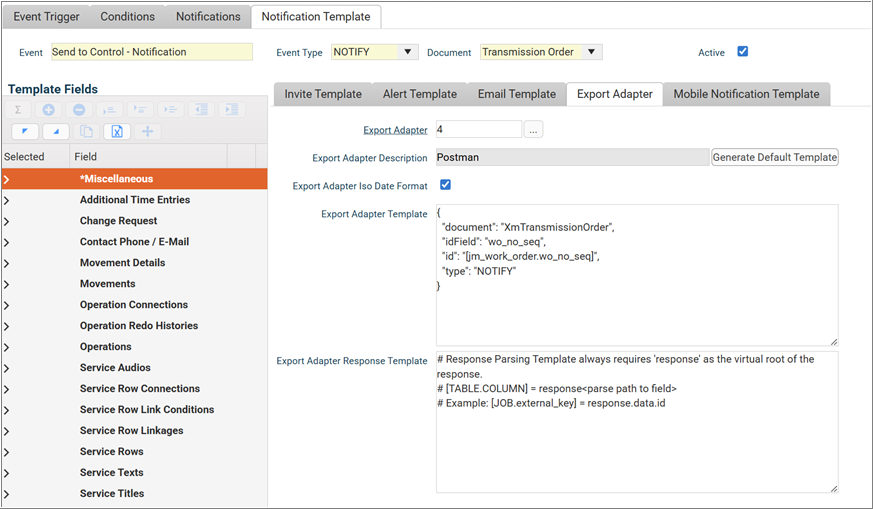Select the Operation Redo Histories row
873x509 pixels.
coord(135,326)
